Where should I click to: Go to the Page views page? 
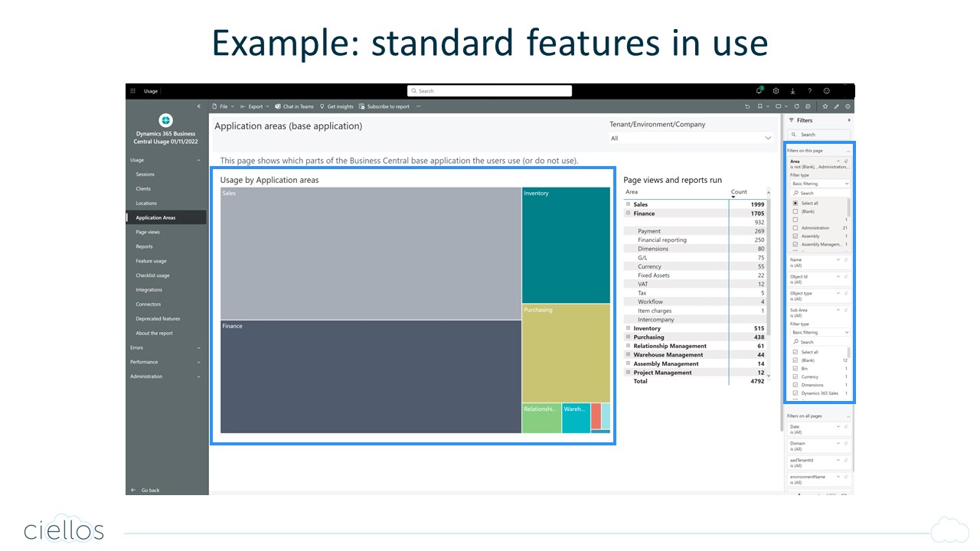[x=148, y=232]
